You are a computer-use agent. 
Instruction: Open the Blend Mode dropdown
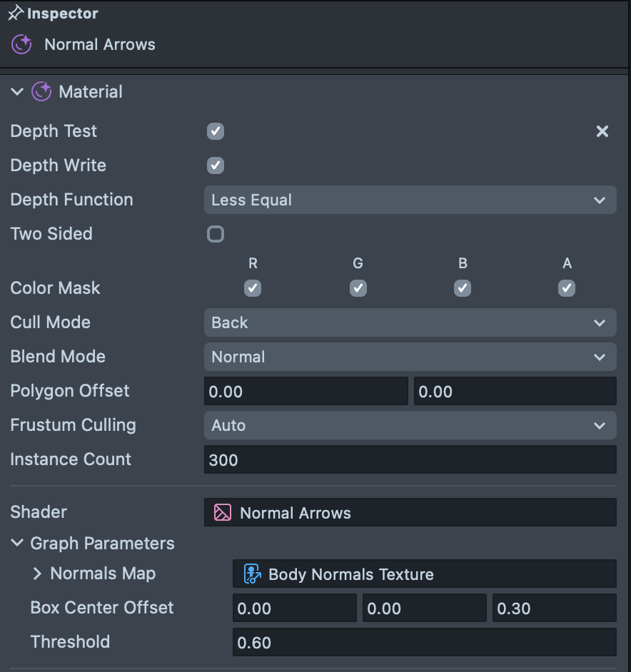[410, 357]
